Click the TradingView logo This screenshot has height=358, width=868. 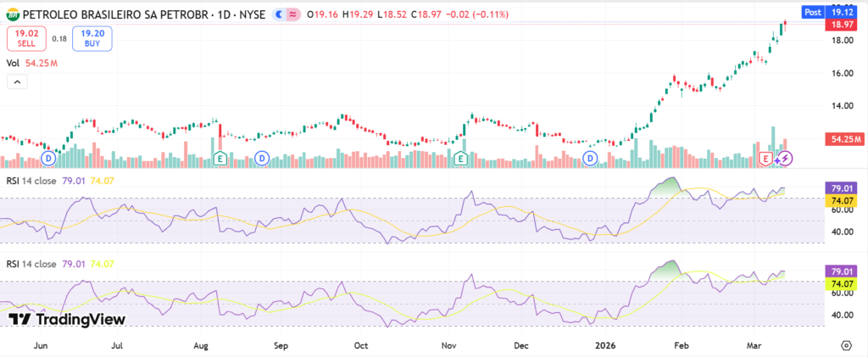[x=67, y=319]
